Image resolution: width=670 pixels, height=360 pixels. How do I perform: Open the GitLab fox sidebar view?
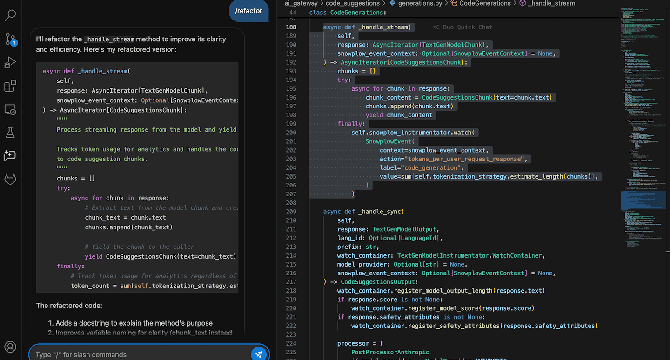click(x=10, y=179)
